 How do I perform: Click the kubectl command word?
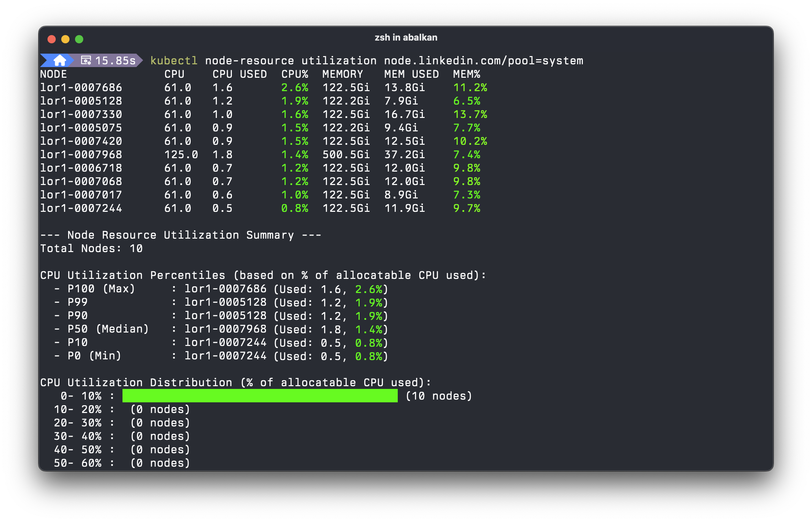tap(174, 61)
